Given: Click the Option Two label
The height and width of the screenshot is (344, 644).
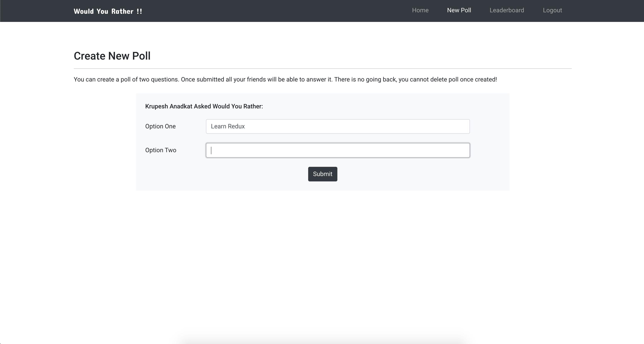Looking at the screenshot, I should [x=160, y=150].
